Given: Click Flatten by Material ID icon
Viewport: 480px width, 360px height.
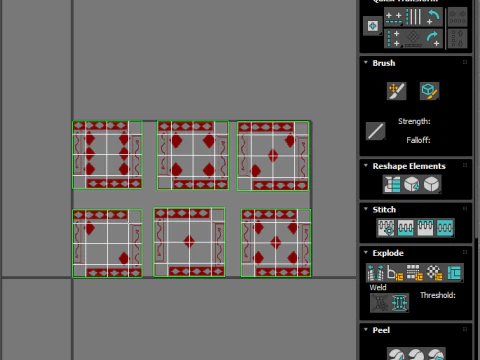Looking at the screenshot, I should 435,273.
